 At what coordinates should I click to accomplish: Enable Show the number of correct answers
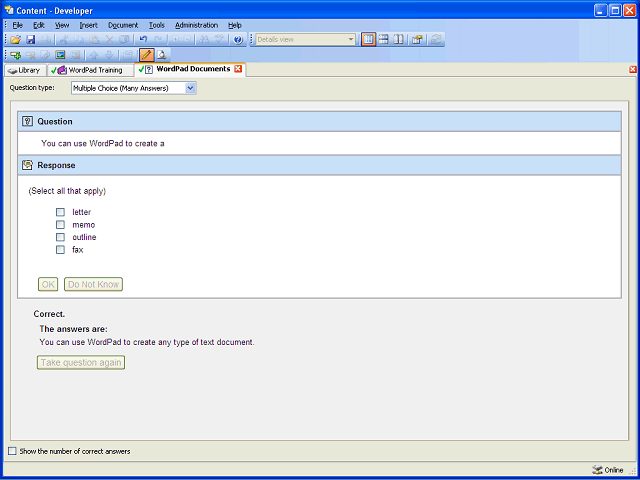tap(13, 451)
